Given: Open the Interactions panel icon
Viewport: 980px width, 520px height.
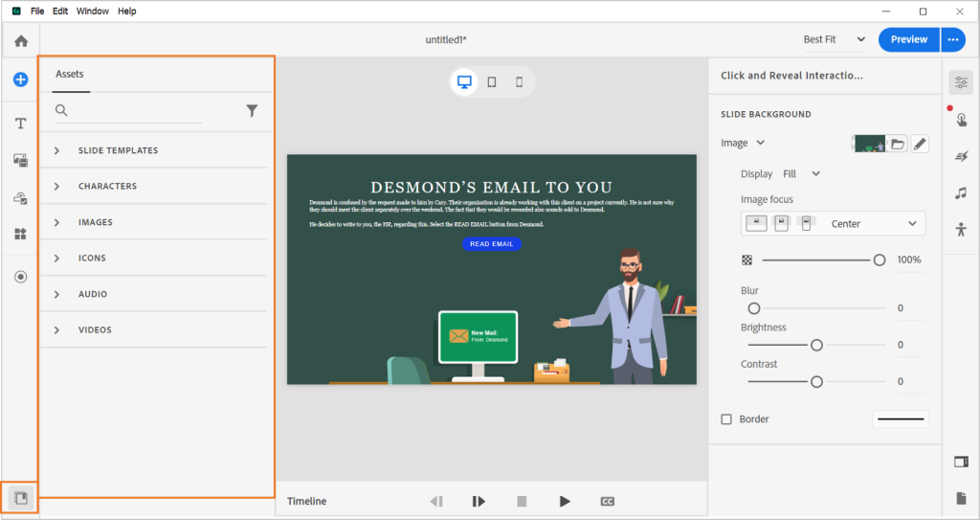Looking at the screenshot, I should [961, 119].
